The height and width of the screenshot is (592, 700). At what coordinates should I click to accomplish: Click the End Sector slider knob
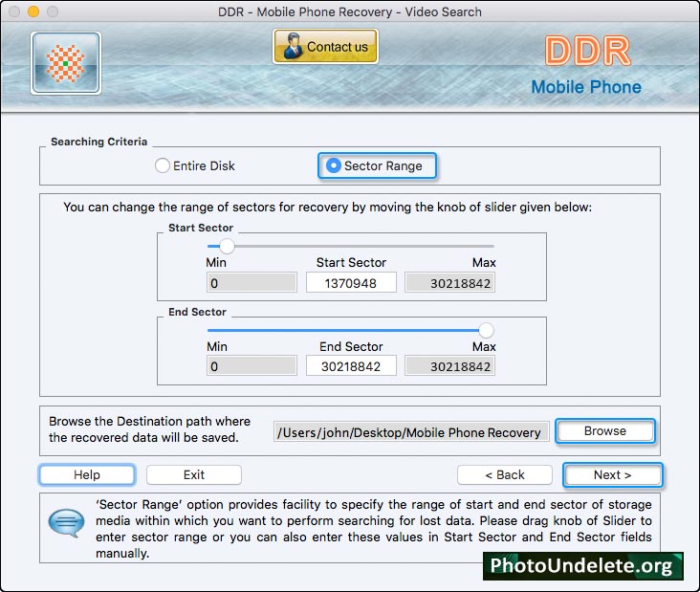[x=486, y=330]
